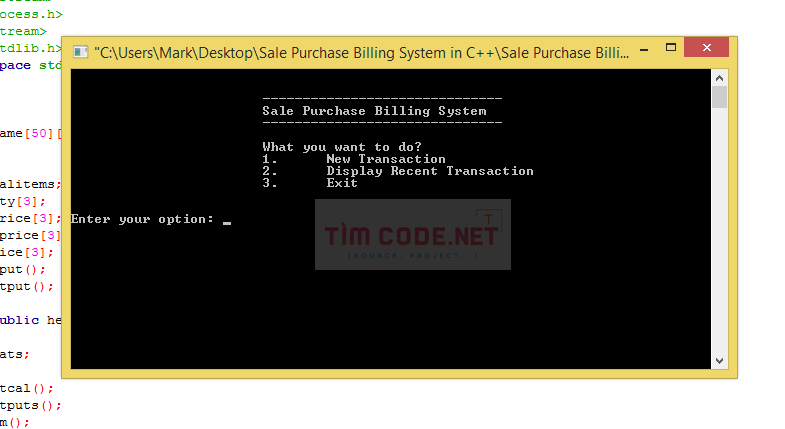
Task: Click the 'rice[3];' line in code editor
Action: (x=31, y=218)
